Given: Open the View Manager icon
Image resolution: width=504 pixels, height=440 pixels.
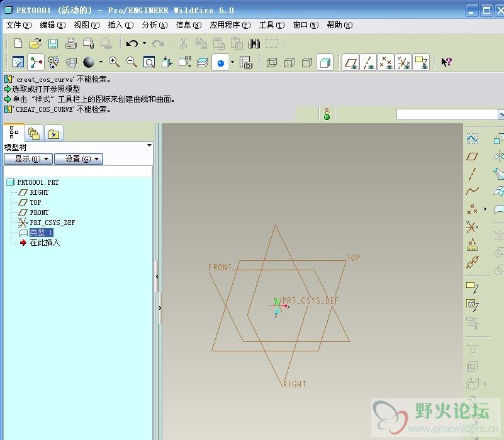Looking at the screenshot, I should coord(246,62).
